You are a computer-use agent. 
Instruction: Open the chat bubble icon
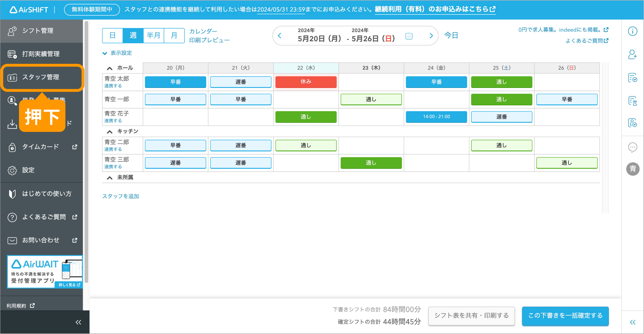632,147
